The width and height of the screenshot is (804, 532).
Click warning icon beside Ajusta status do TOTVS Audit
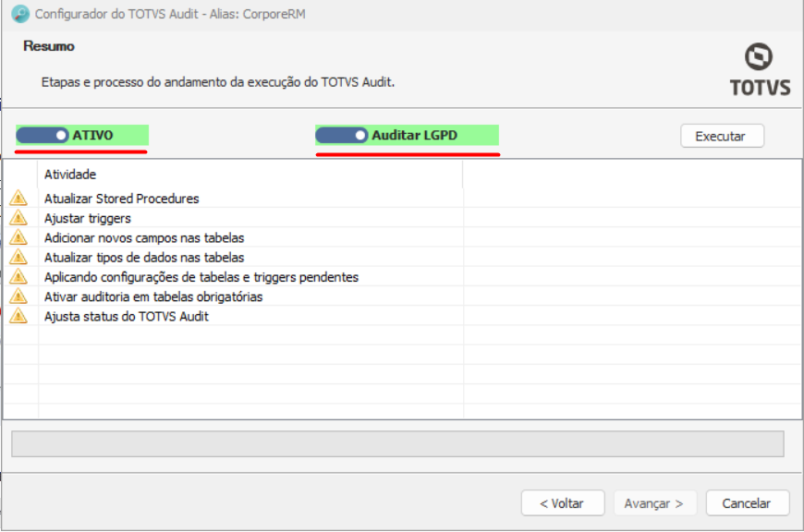point(18,316)
